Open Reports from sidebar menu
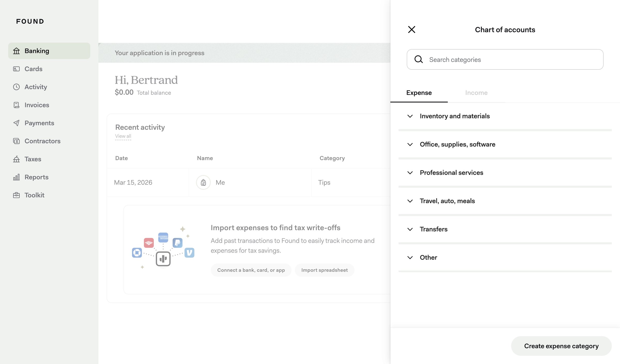This screenshot has width=620, height=364. coord(49,177)
